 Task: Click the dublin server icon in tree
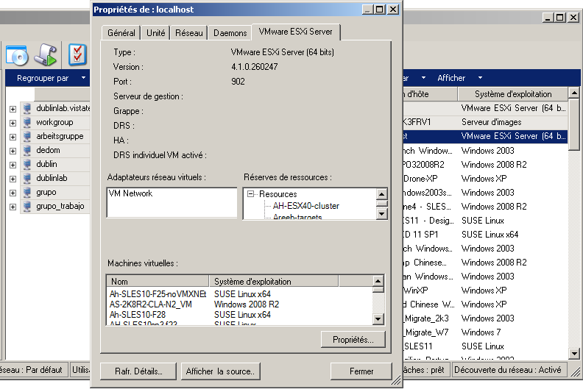pos(27,164)
